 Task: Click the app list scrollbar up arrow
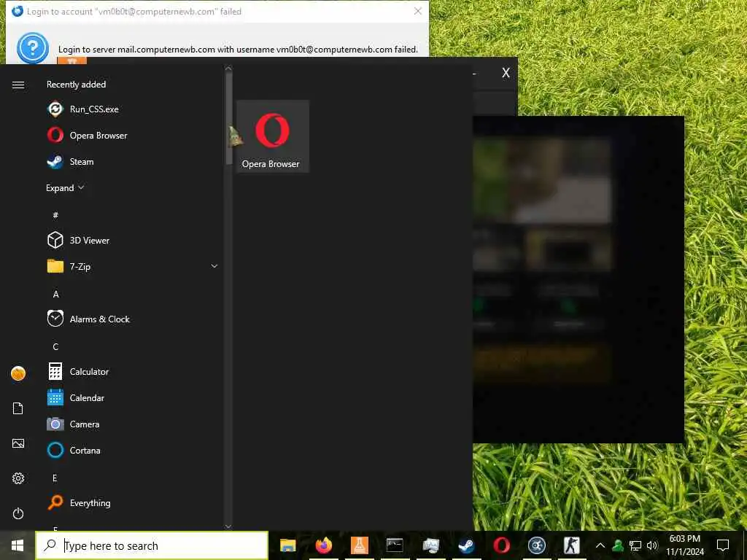point(228,68)
